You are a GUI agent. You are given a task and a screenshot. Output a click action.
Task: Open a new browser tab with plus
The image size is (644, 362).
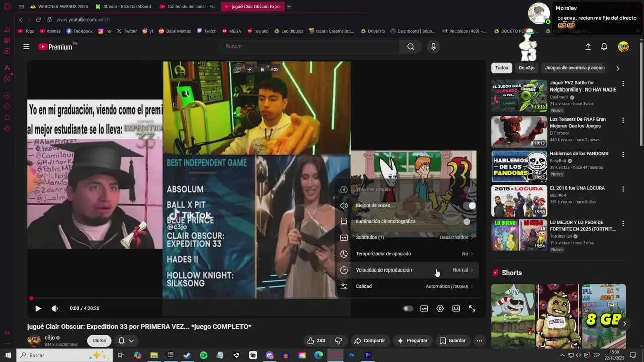(x=289, y=7)
